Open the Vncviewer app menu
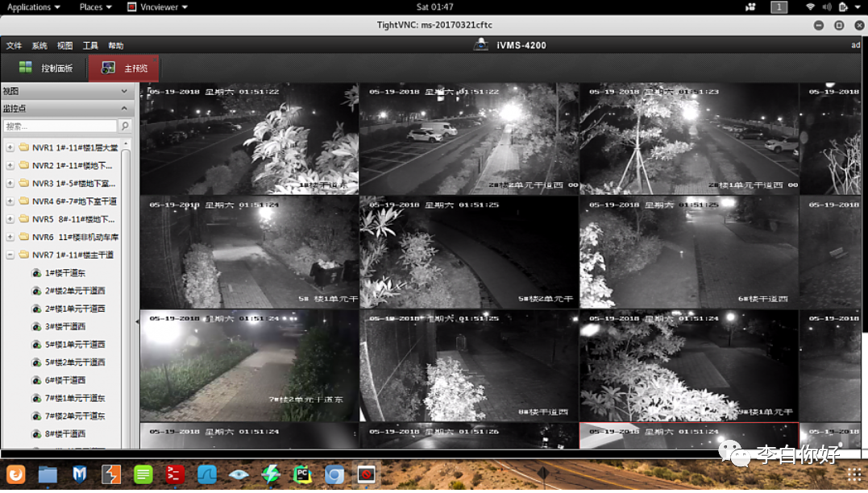 pyautogui.click(x=158, y=6)
